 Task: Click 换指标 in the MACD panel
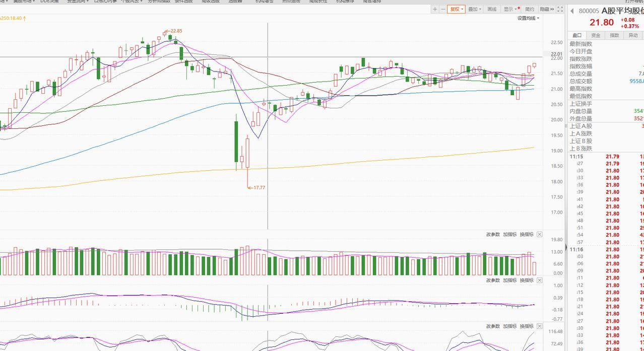click(527, 280)
